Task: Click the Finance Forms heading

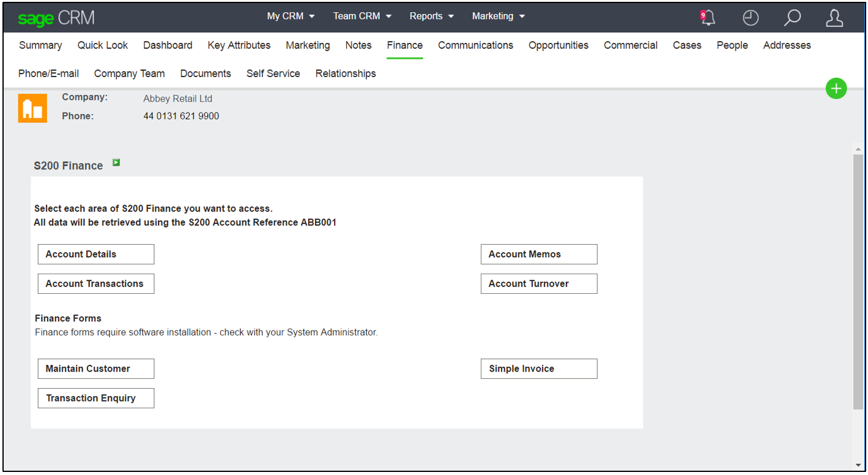Action: pyautogui.click(x=68, y=318)
